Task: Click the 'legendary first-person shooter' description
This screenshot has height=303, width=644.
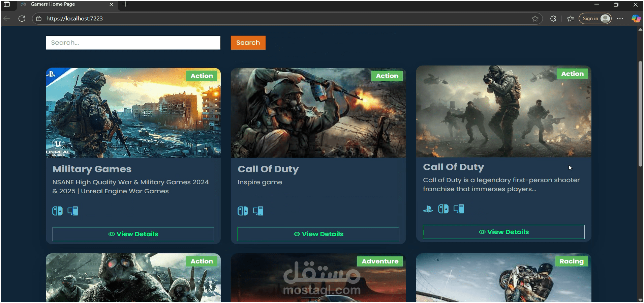Action: (x=501, y=185)
